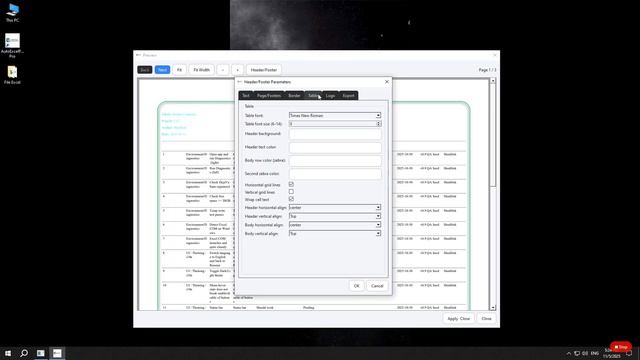
Task: Click Apply Close in Preview window
Action: [458, 318]
